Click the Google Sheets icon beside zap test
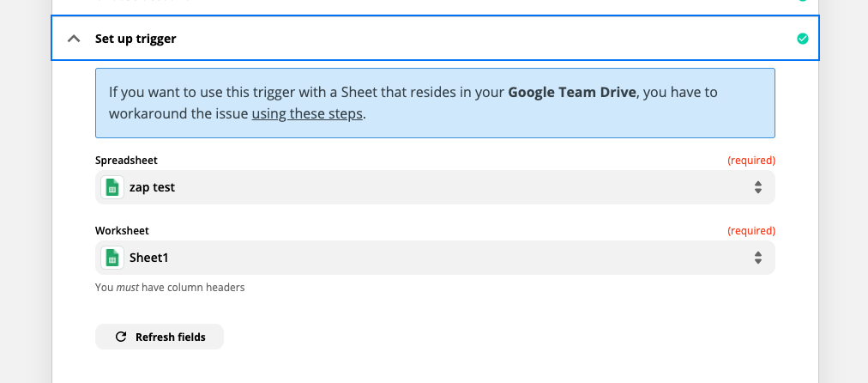 [111, 187]
